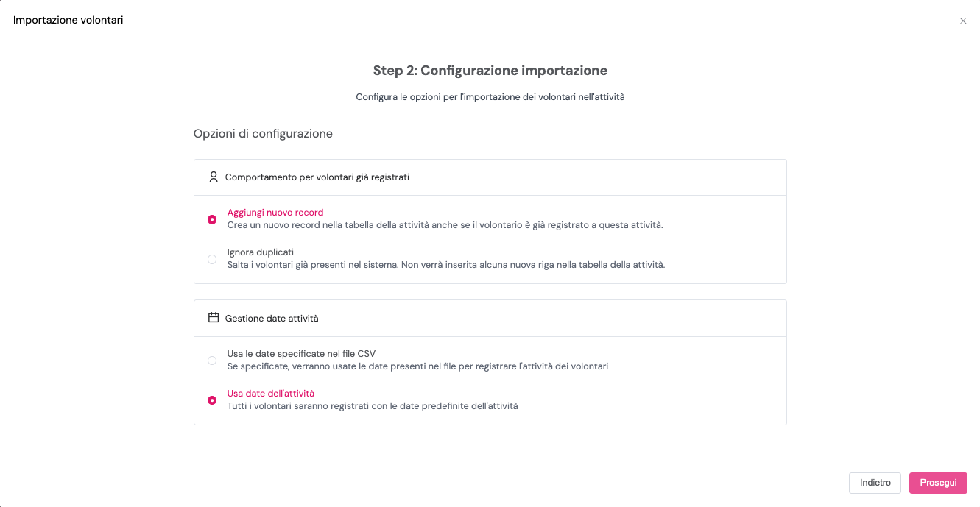Go back with the Indietro button
Viewport: 980px width, 507px height.
875,483
